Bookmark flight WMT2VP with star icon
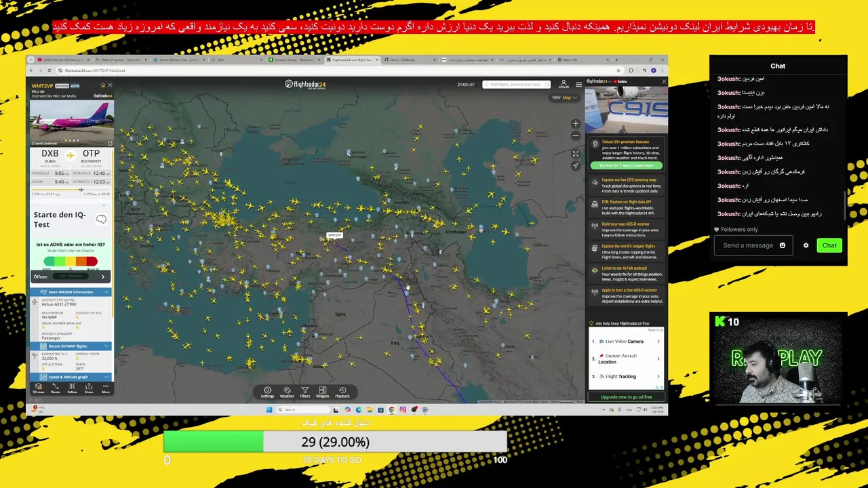Screen dimensions: 868x488 pyautogui.click(x=102, y=85)
